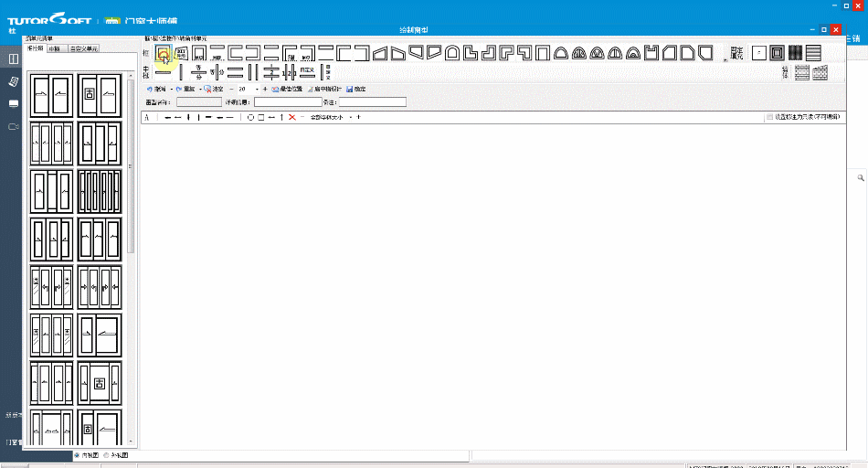Viewport: 868px width, 468px height.
Task: Pick the thumbnail with center fixed panel
Action: [x=100, y=383]
